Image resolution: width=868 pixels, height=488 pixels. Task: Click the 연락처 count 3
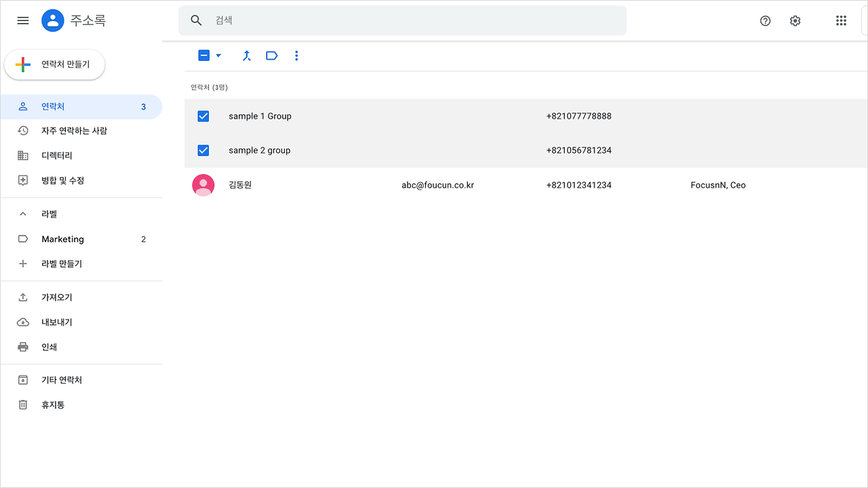[x=143, y=107]
